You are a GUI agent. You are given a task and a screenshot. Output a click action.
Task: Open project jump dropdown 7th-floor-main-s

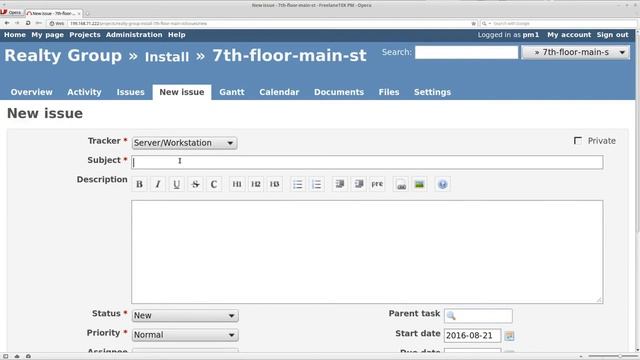coord(576,52)
